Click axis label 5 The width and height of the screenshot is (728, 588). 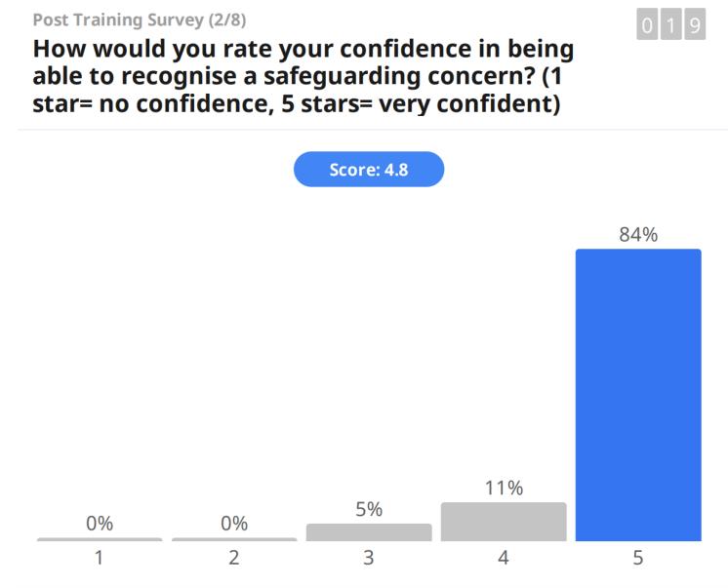(x=638, y=561)
